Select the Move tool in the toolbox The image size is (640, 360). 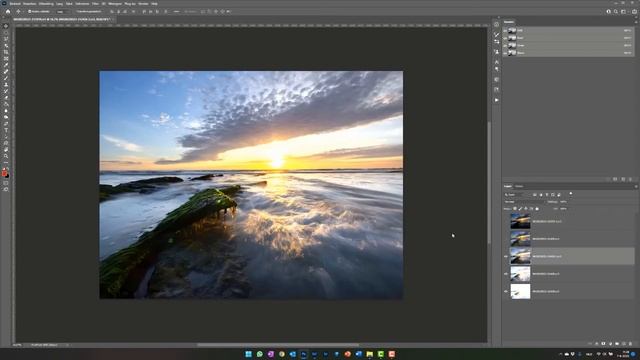click(x=6, y=26)
